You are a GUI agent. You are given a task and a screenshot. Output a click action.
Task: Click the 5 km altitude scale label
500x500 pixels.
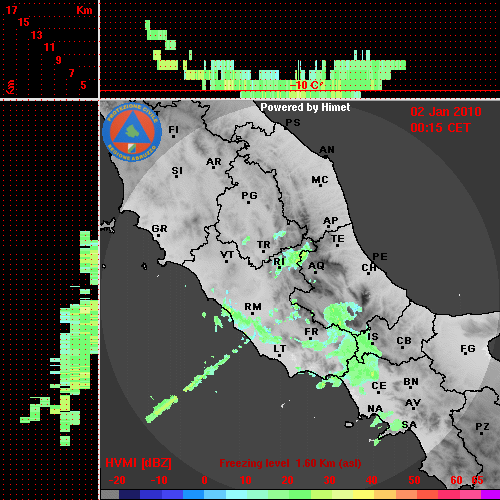83,85
